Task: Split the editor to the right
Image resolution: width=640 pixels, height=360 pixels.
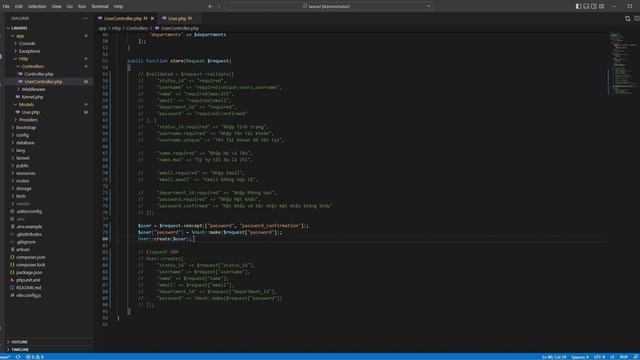Action: point(636,18)
